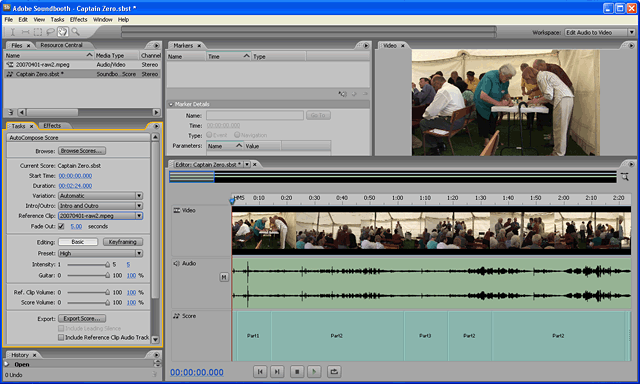
Task: Open the Files panel options menu
Action: (156, 45)
